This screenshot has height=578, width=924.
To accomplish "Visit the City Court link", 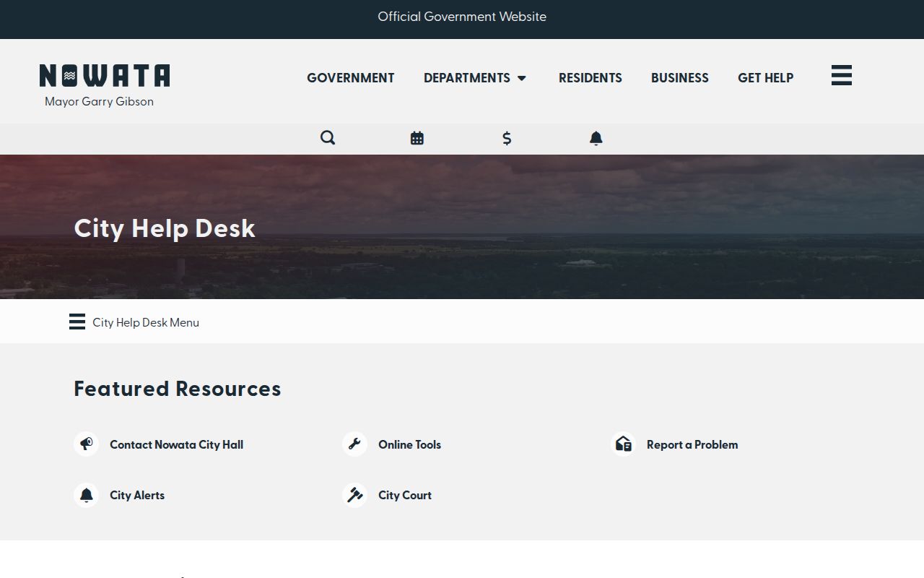I will click(405, 496).
